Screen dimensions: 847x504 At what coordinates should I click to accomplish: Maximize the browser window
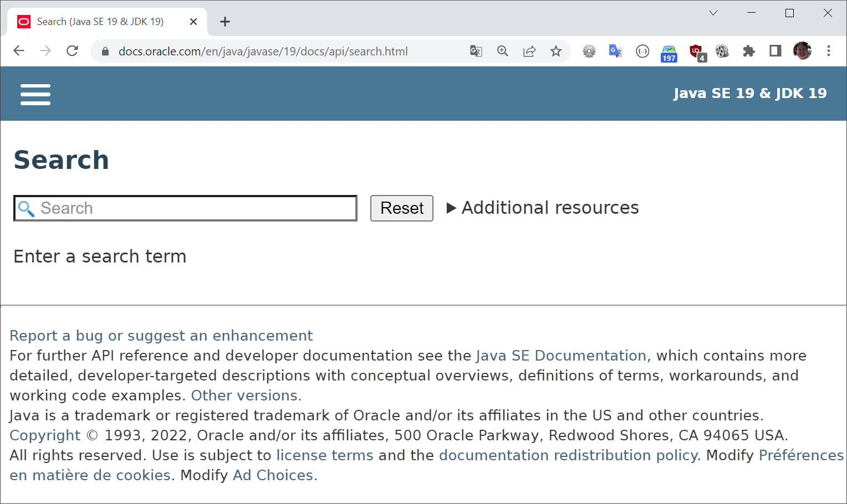point(790,13)
